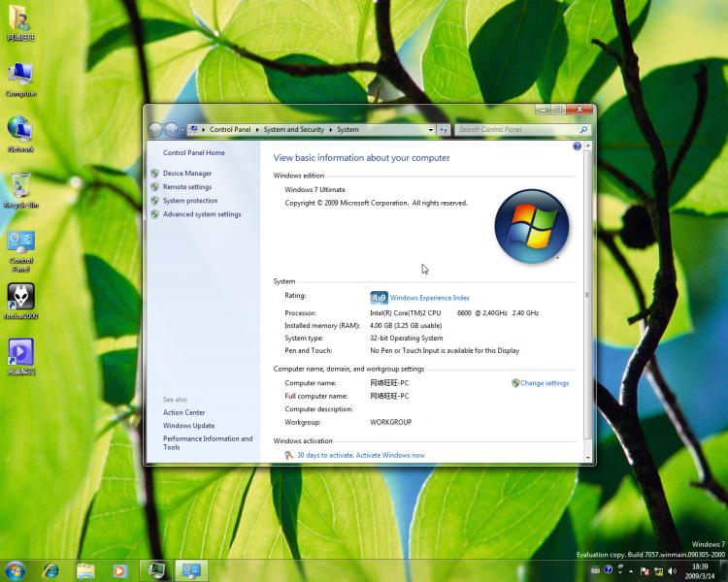Screen dimensions: 728x582
Task: Click the 32-bit Operating System text
Action: 407,338
